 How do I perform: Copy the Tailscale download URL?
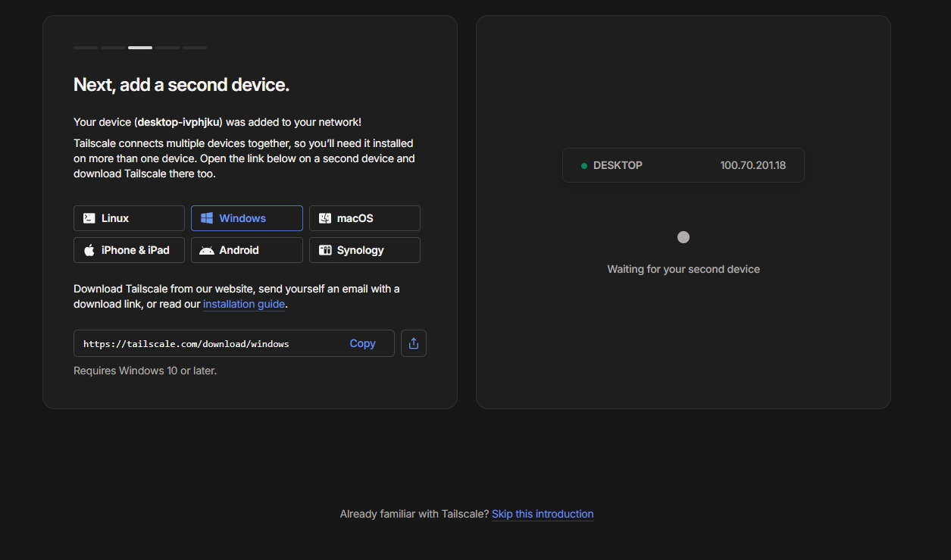[x=362, y=343]
